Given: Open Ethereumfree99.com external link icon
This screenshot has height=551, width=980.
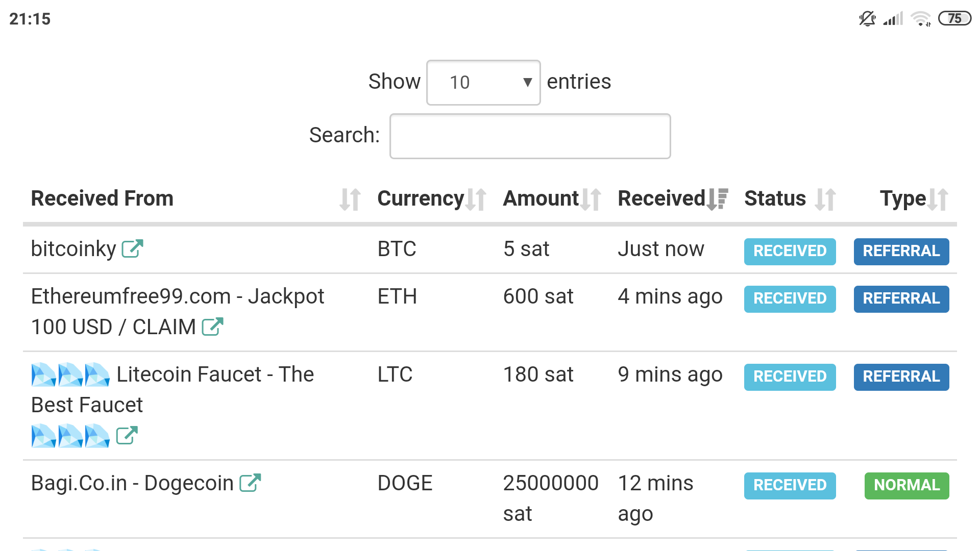Looking at the screenshot, I should point(212,327).
